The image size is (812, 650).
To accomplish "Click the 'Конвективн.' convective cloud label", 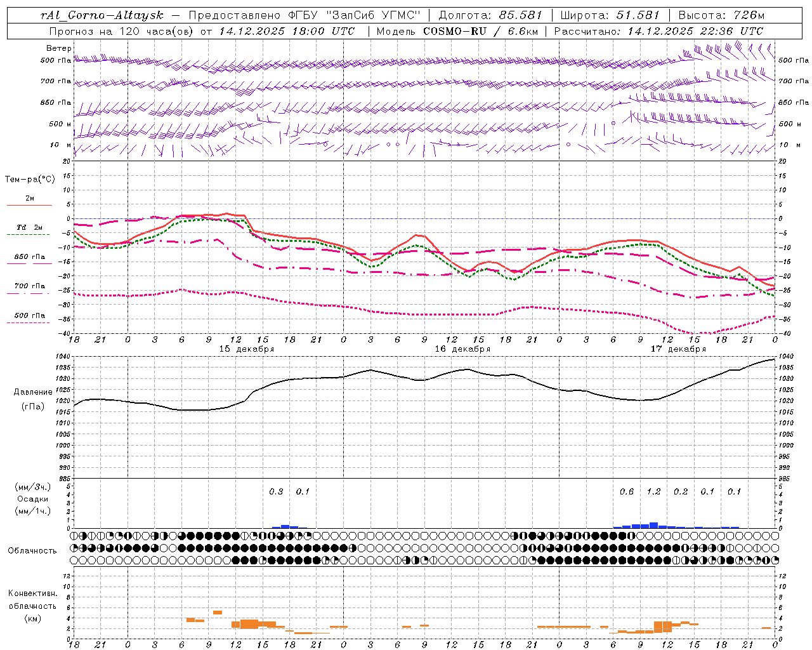I will [32, 594].
